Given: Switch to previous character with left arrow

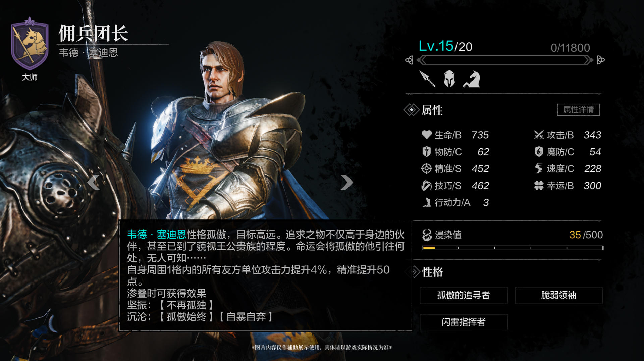Looking at the screenshot, I should [x=93, y=183].
